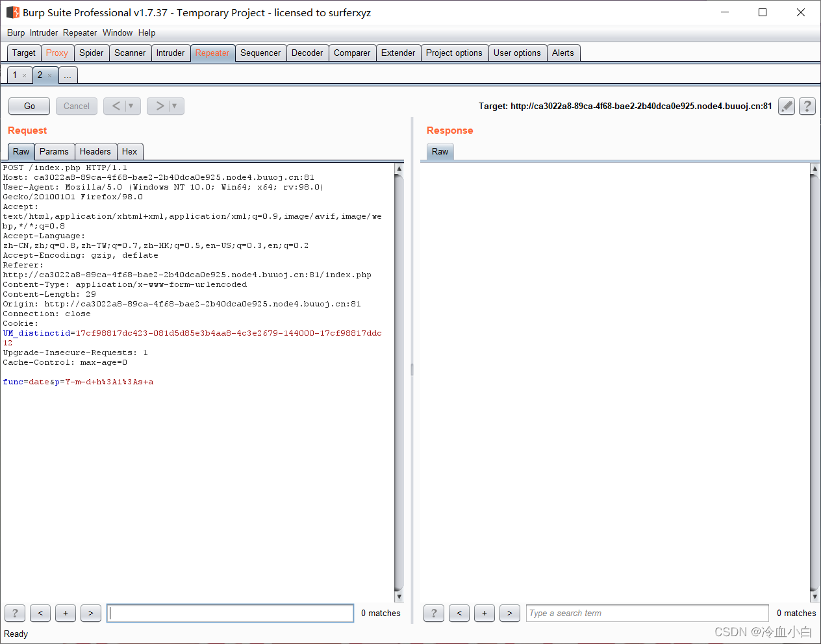Select request Raw view tab
The image size is (821, 644).
21,151
